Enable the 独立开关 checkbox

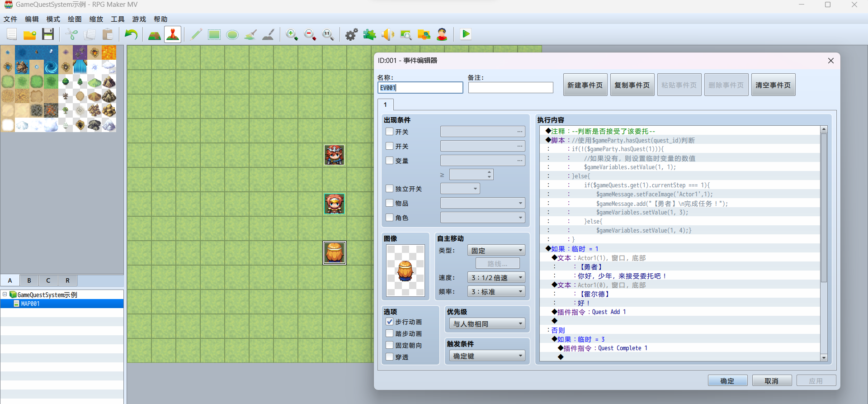point(389,189)
